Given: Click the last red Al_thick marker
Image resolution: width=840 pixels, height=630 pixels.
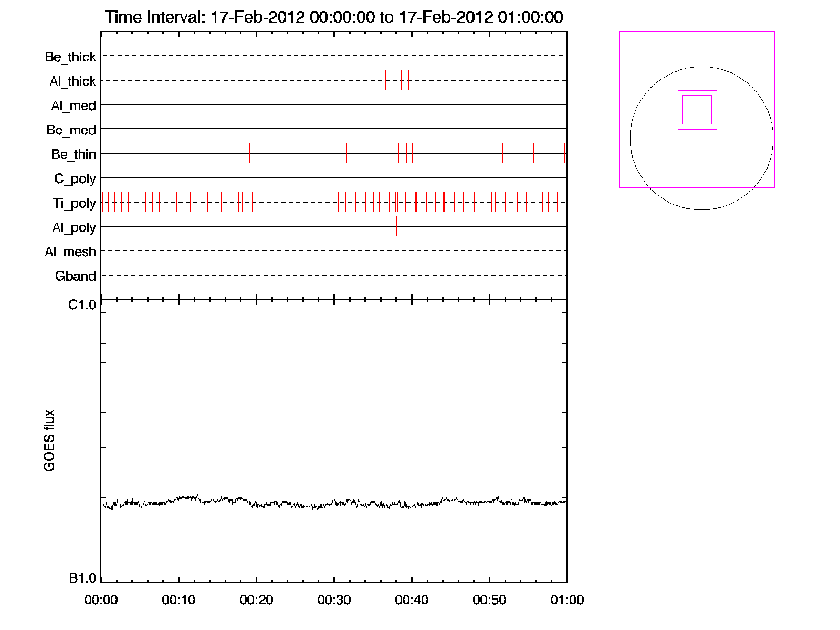Looking at the screenshot, I should click(408, 80).
